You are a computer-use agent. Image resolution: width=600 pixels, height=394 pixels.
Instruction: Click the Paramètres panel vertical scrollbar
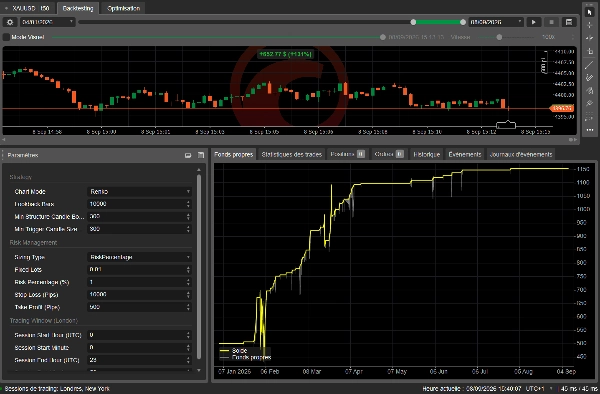point(199,267)
